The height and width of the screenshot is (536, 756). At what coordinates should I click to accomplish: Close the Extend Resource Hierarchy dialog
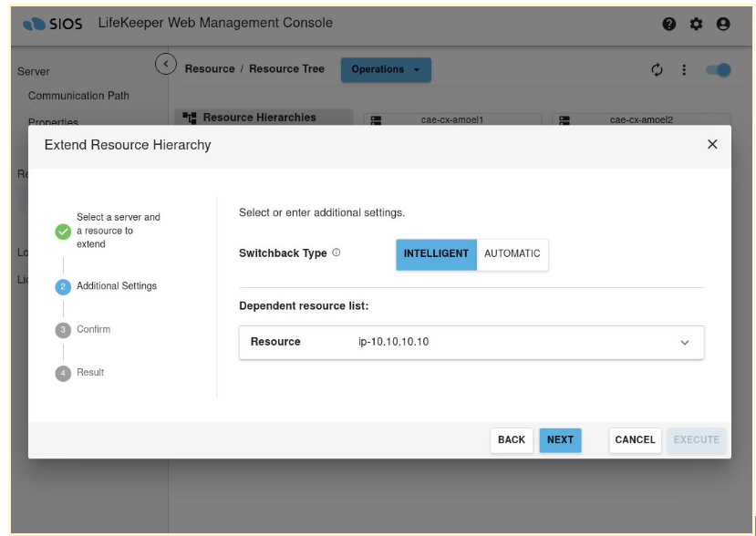tap(712, 144)
